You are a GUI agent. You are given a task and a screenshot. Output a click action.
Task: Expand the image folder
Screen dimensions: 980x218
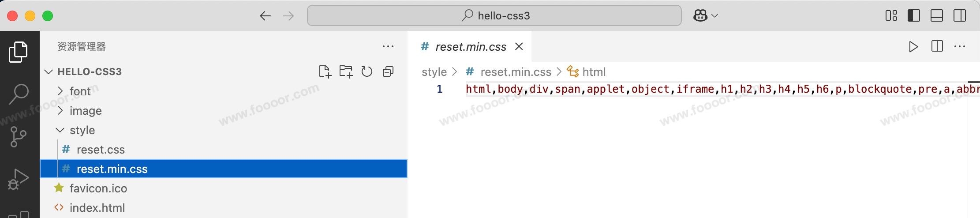pyautogui.click(x=85, y=111)
